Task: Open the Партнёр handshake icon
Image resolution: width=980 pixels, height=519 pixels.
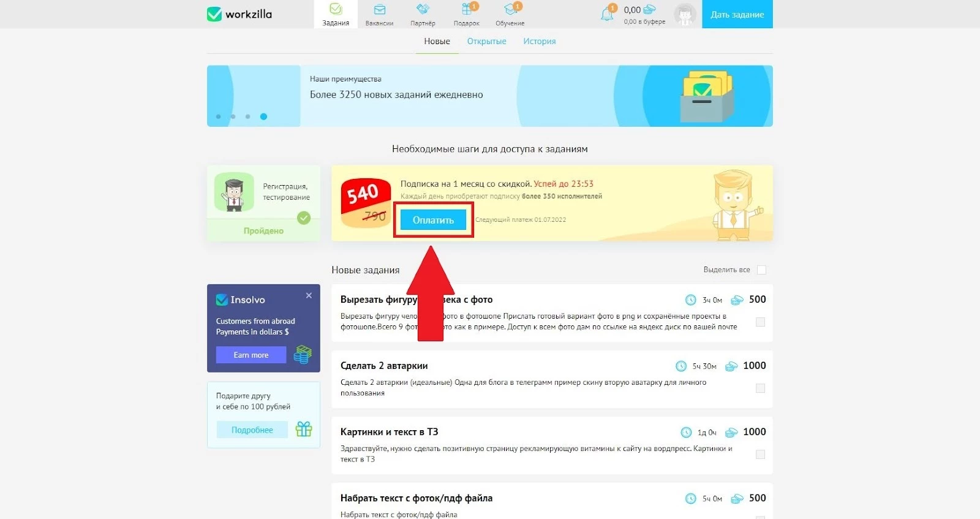Action: [423, 9]
